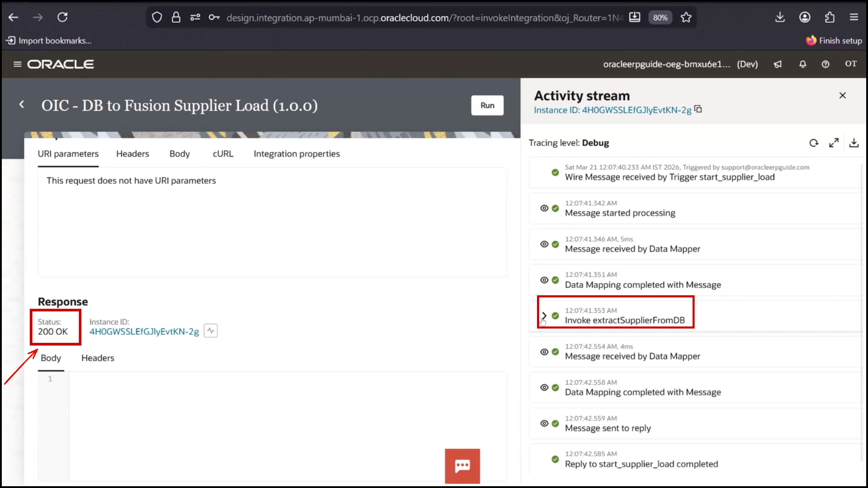
Task: Expand the Invoke extractSupplierFromDB entry
Action: [x=544, y=316]
